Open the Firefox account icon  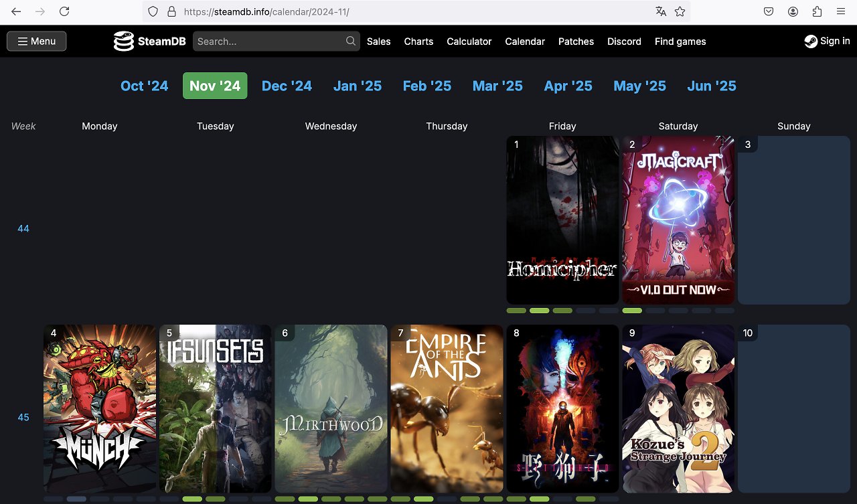(793, 11)
